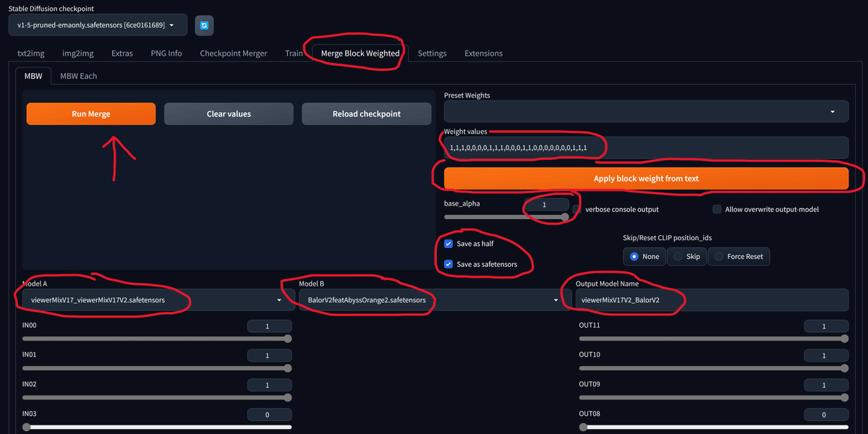Switch to the txt2img tab
Image resolution: width=868 pixels, height=434 pixels.
click(x=32, y=54)
